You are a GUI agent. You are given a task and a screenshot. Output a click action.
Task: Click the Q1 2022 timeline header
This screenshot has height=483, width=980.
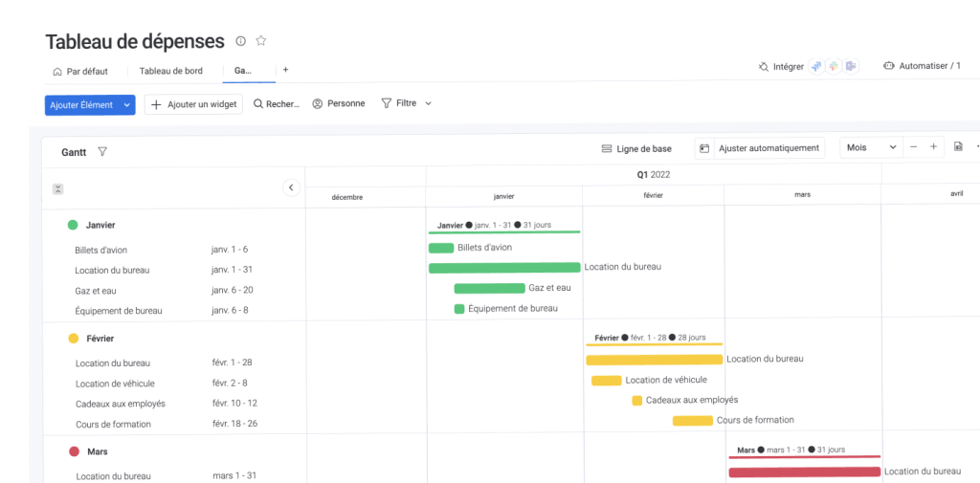tap(653, 175)
